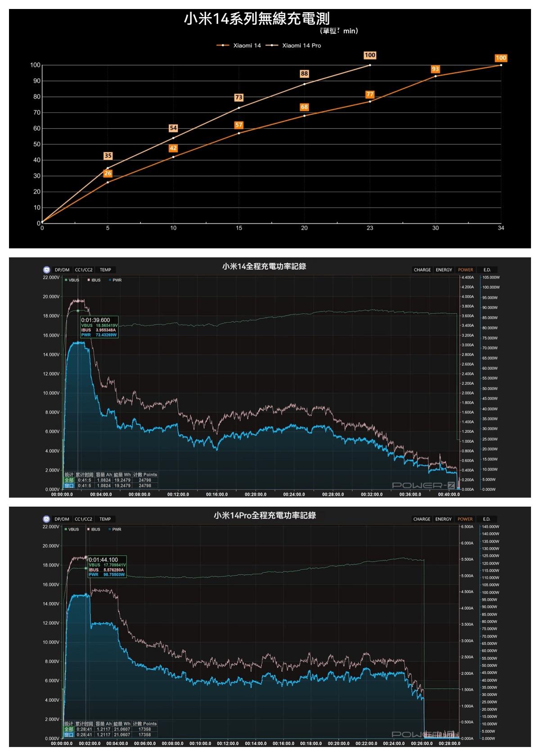Toggle PWR series in the 小米14Pro power chart
540x756 pixels.
(x=115, y=530)
